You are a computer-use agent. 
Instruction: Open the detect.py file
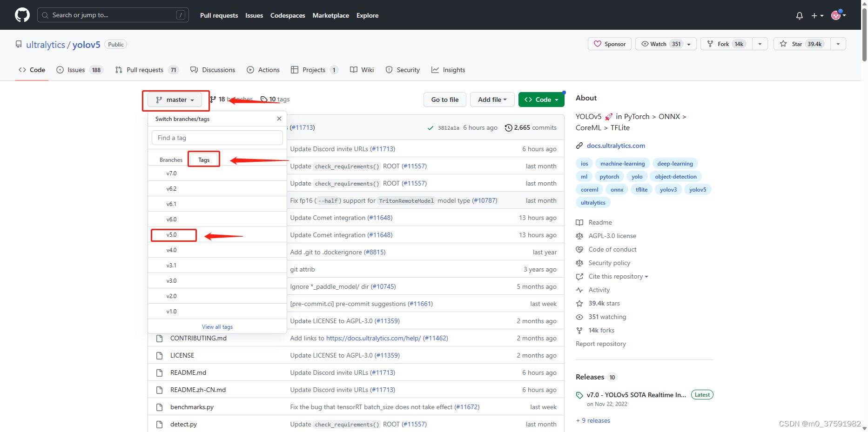click(183, 424)
